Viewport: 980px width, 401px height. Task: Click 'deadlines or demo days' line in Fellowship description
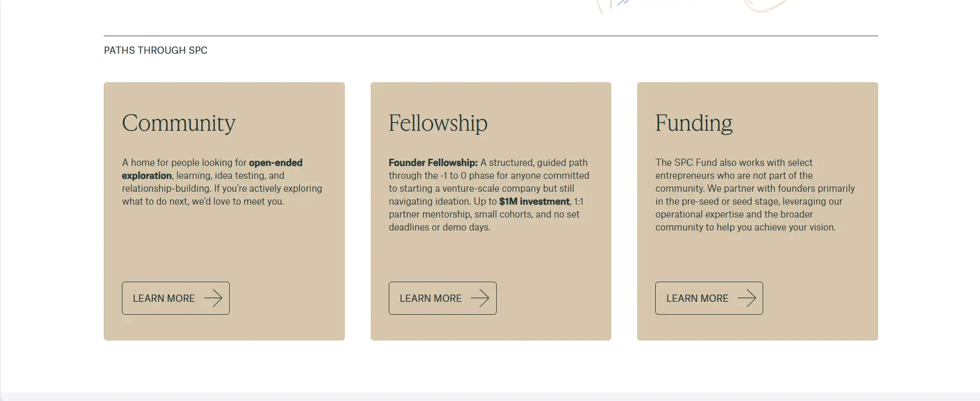tap(439, 227)
